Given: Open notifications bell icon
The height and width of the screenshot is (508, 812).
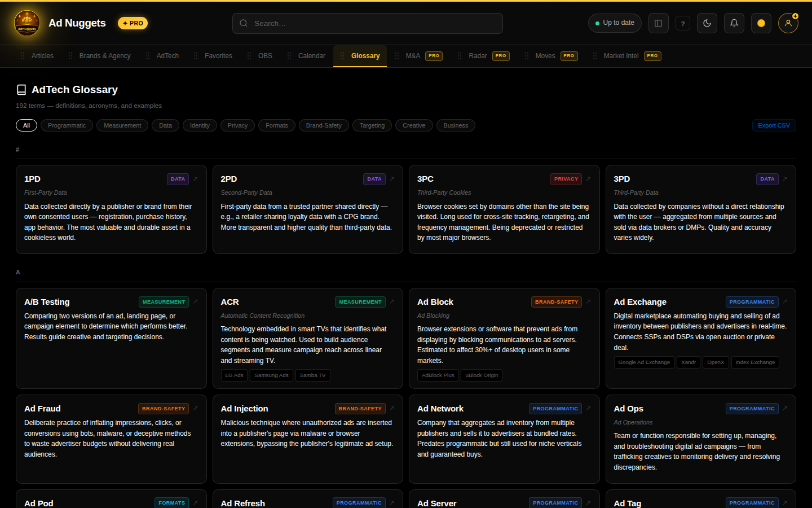Looking at the screenshot, I should [734, 23].
